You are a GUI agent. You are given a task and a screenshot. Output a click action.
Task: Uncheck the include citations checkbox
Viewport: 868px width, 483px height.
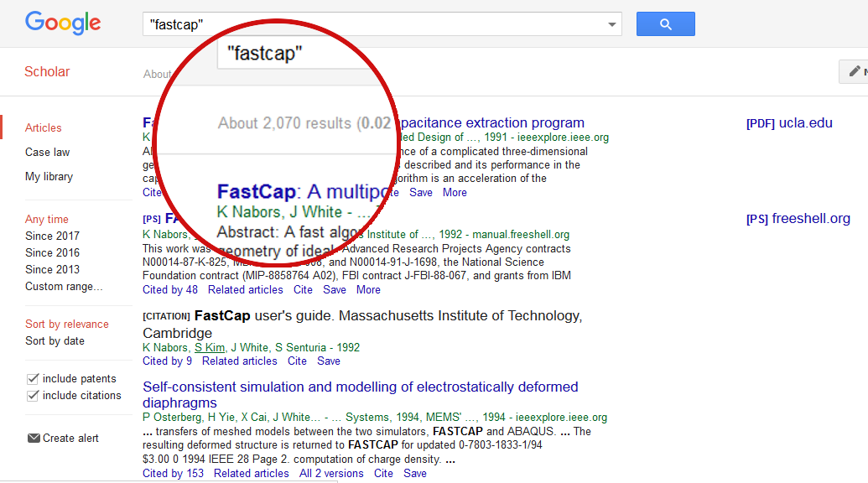point(34,396)
